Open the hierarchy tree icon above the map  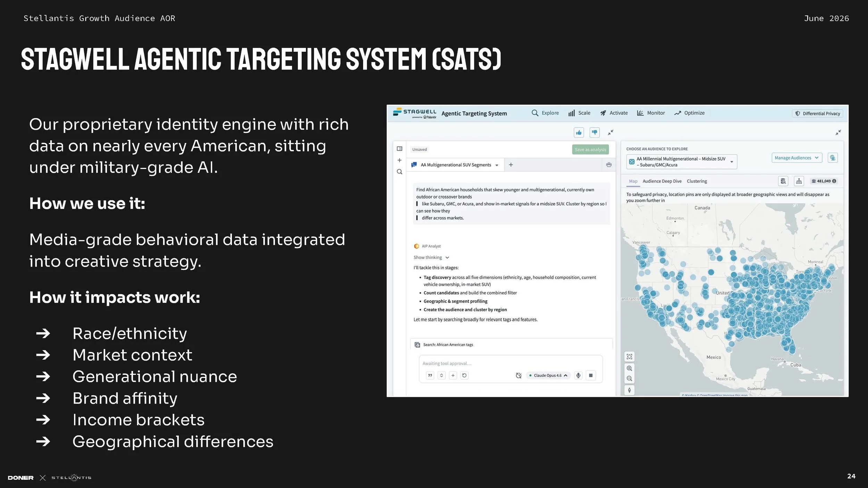tap(799, 181)
